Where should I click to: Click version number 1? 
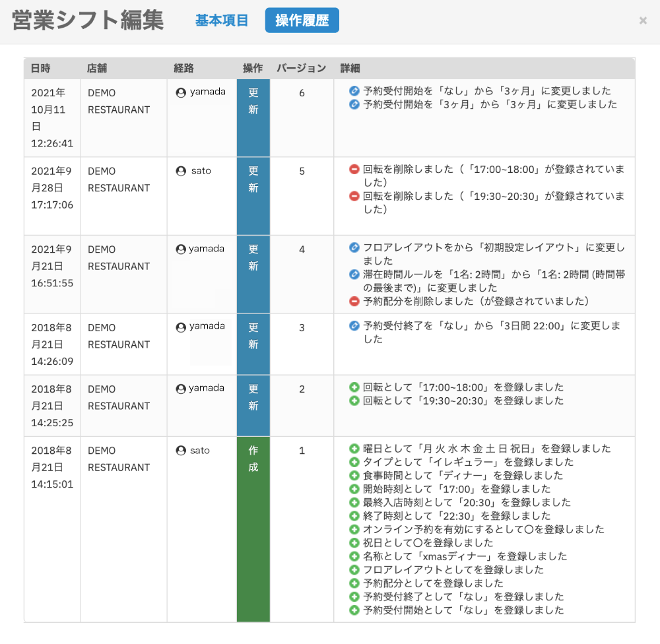pos(302,451)
